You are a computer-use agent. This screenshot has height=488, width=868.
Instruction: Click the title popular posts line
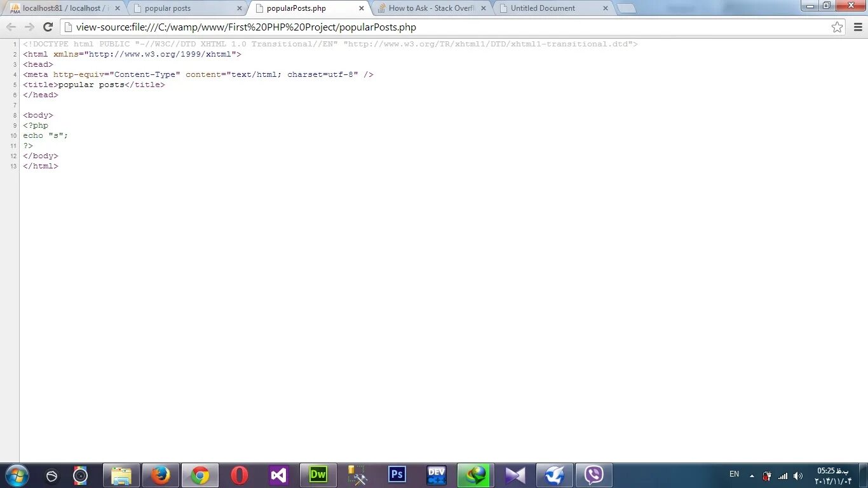click(94, 85)
